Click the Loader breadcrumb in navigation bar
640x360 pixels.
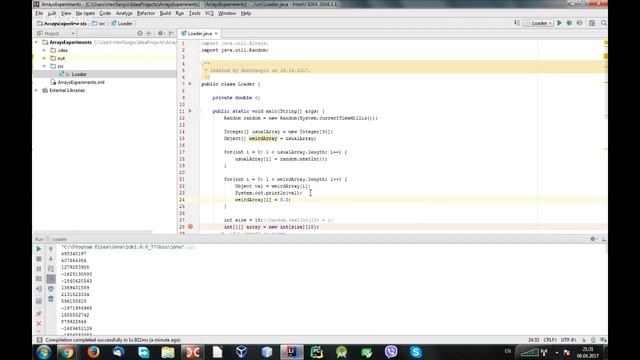point(122,23)
